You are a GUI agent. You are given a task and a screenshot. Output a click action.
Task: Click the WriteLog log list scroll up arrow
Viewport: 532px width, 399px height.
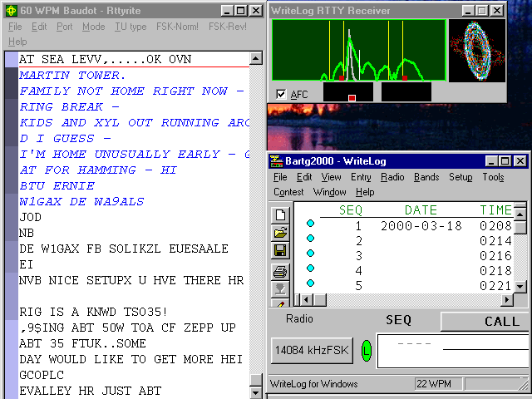pos(520,214)
